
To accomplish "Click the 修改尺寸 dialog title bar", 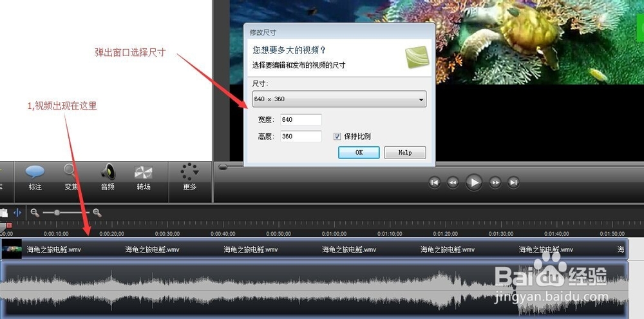I will coord(339,32).
